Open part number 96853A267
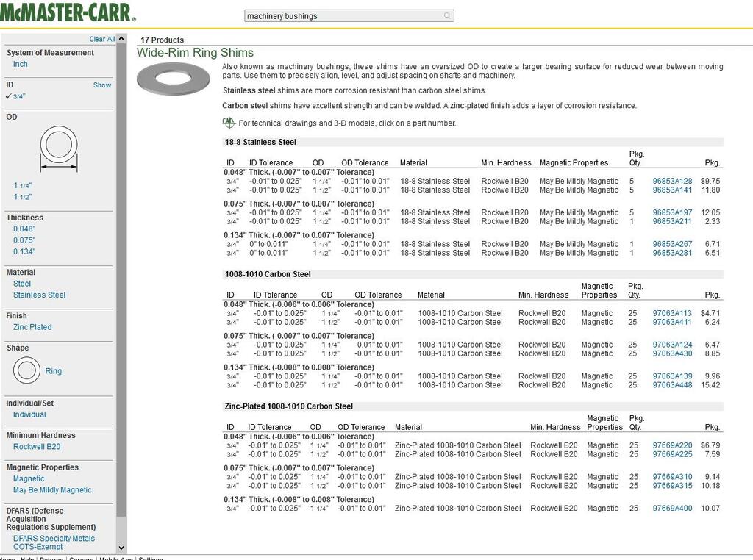This screenshot has width=753, height=560. click(672, 244)
